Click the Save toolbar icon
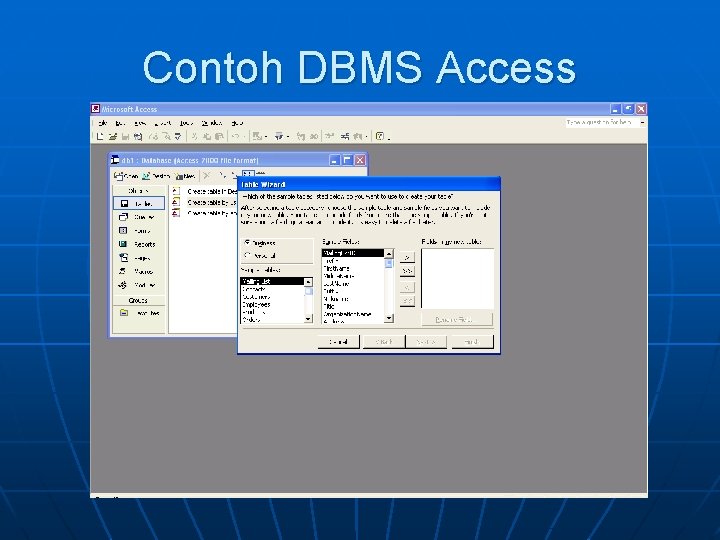Image resolution: width=720 pixels, height=540 pixels. (x=125, y=136)
